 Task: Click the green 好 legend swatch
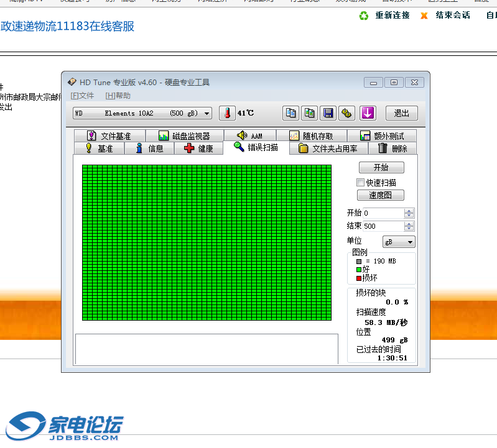pyautogui.click(x=359, y=270)
